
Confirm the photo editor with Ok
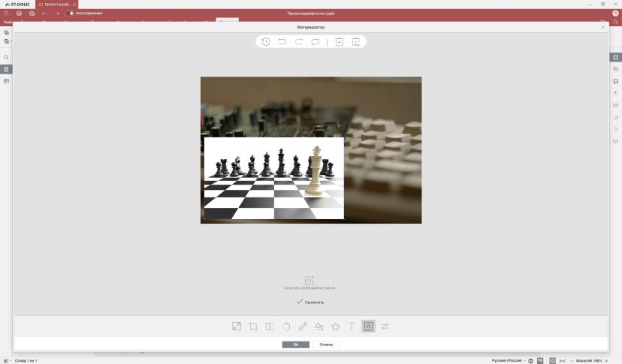point(295,344)
